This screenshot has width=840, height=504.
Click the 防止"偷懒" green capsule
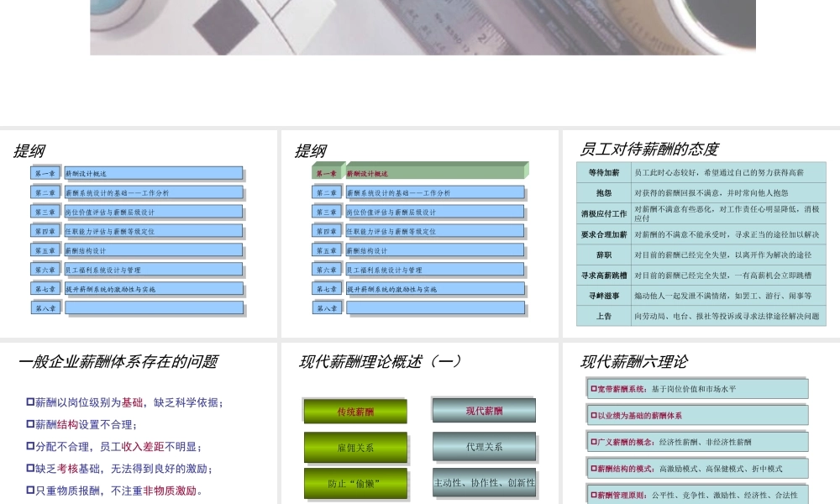tap(355, 484)
